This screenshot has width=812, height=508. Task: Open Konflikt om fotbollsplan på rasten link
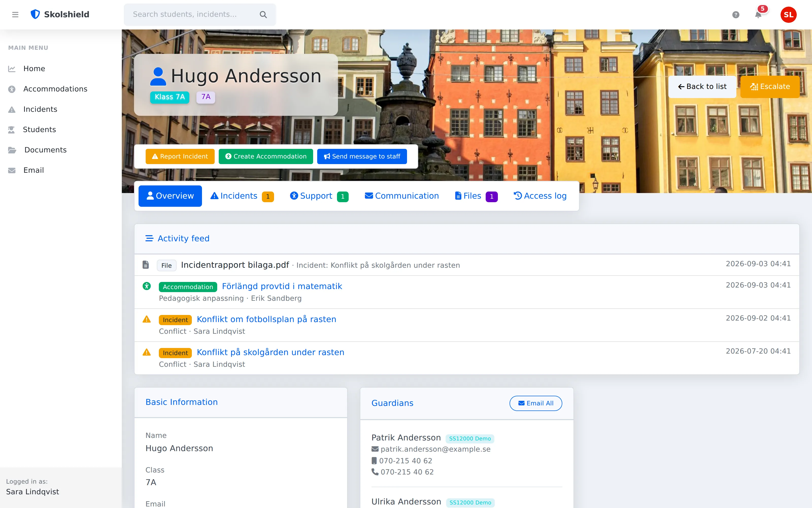coord(266,319)
